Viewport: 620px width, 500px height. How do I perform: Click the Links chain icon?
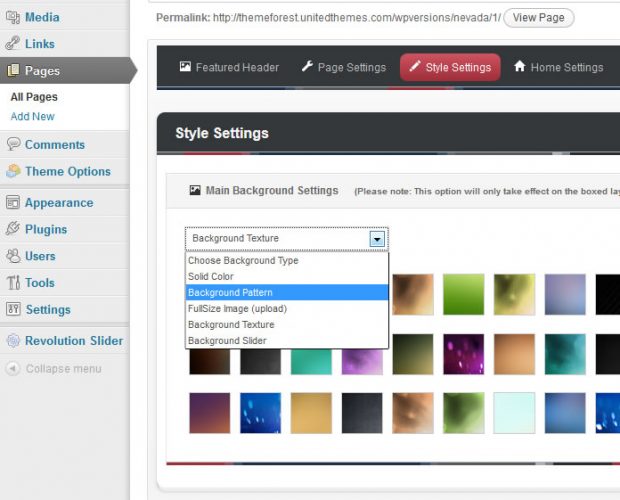pyautogui.click(x=13, y=44)
